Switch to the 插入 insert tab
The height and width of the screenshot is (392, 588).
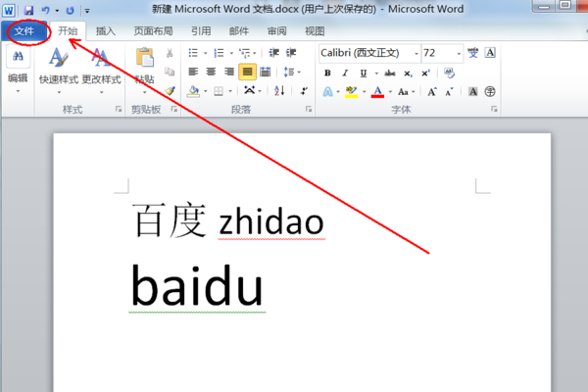click(106, 31)
